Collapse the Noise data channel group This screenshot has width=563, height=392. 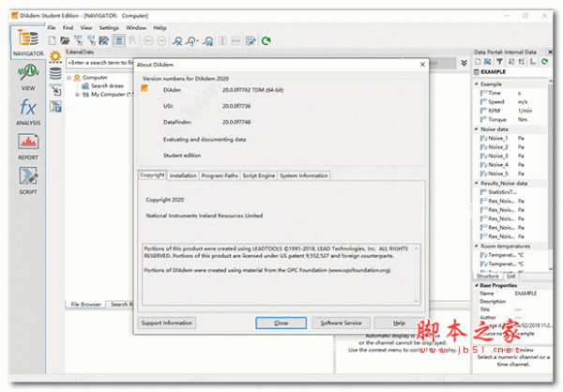[x=477, y=128]
